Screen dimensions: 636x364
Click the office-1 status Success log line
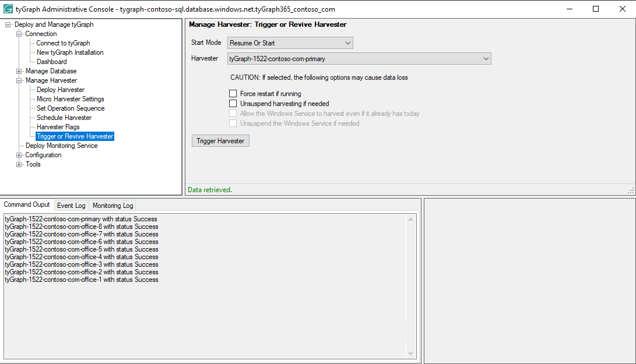(82, 280)
